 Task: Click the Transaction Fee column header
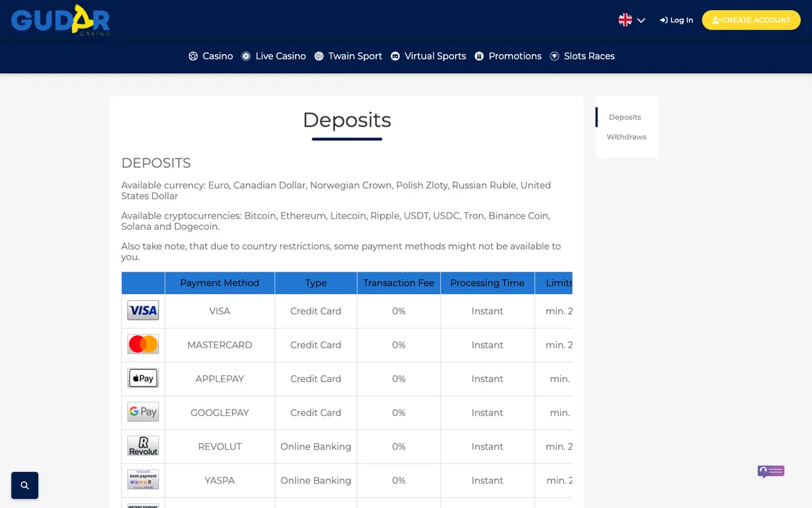pyautogui.click(x=399, y=283)
